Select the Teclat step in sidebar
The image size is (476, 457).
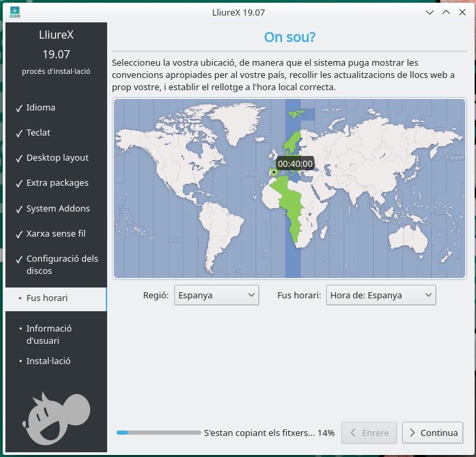point(38,133)
